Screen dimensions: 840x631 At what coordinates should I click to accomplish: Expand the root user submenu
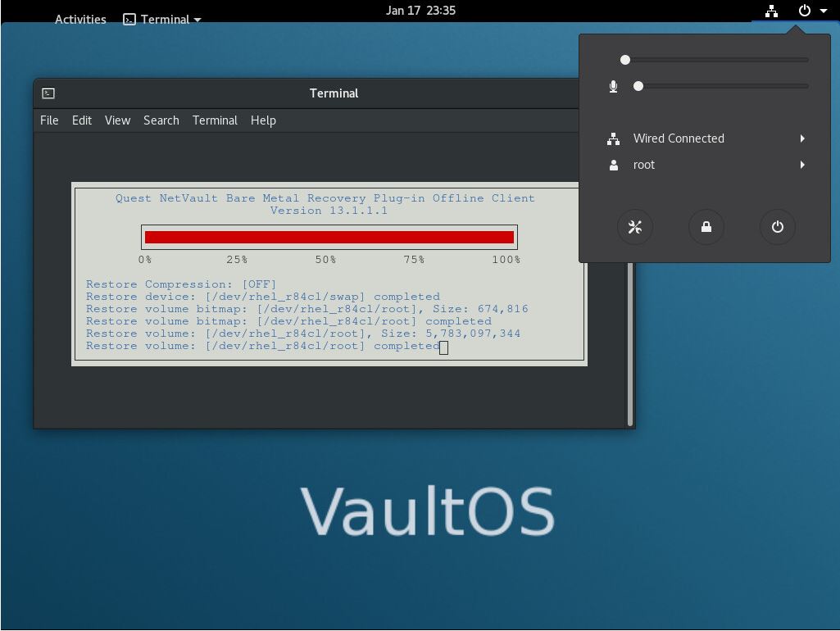click(x=705, y=165)
